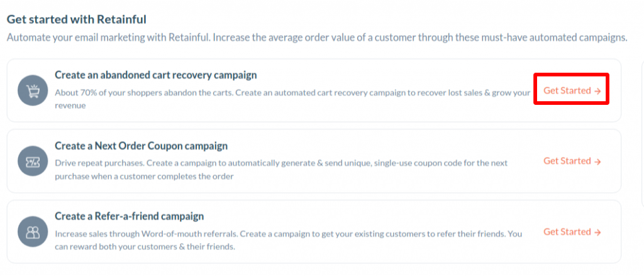Click the arrow beside abandoned cart Get Started
Image resolution: width=644 pixels, height=277 pixels.
coord(597,90)
